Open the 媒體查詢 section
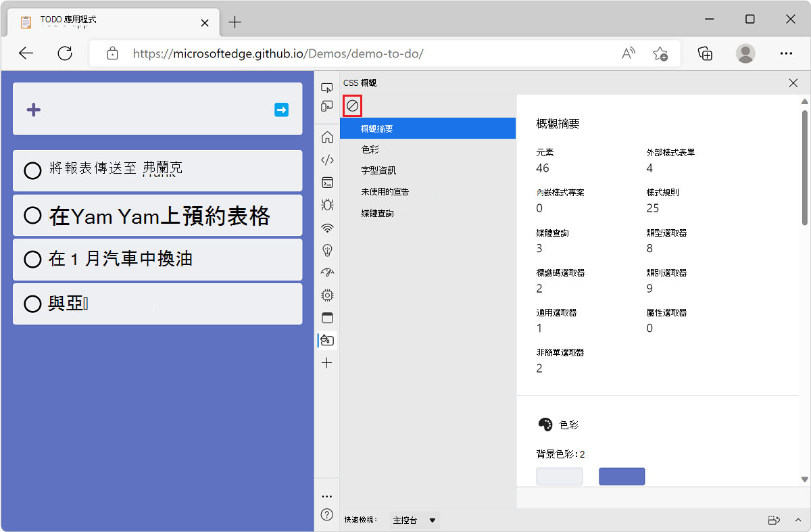This screenshot has width=811, height=532. 376,212
